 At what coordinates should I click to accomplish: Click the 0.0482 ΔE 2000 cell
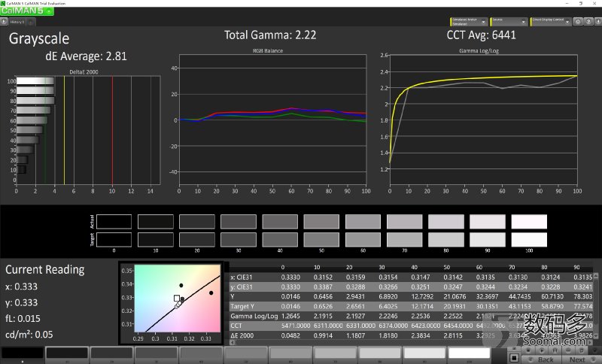[x=290, y=335]
